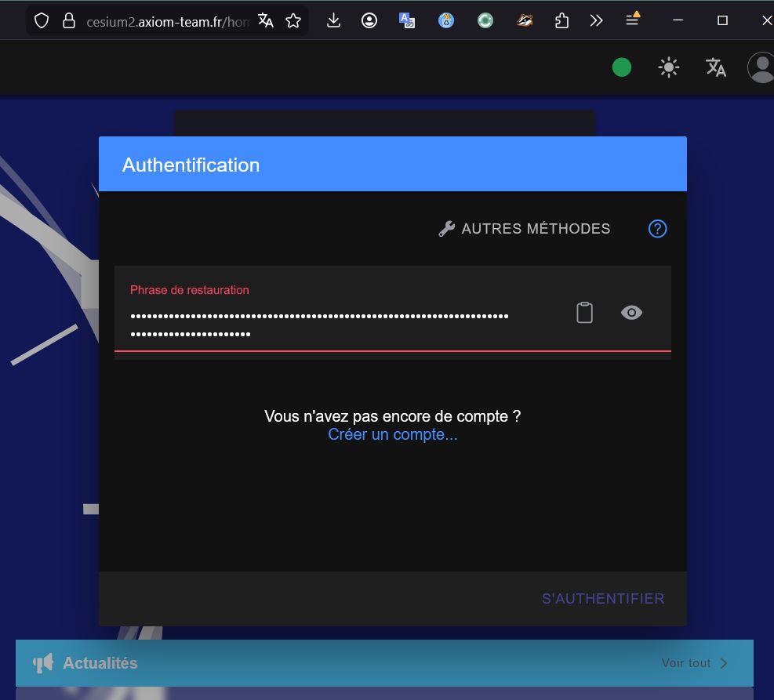Click the user account avatar icon
The image size is (774, 700).
click(761, 68)
